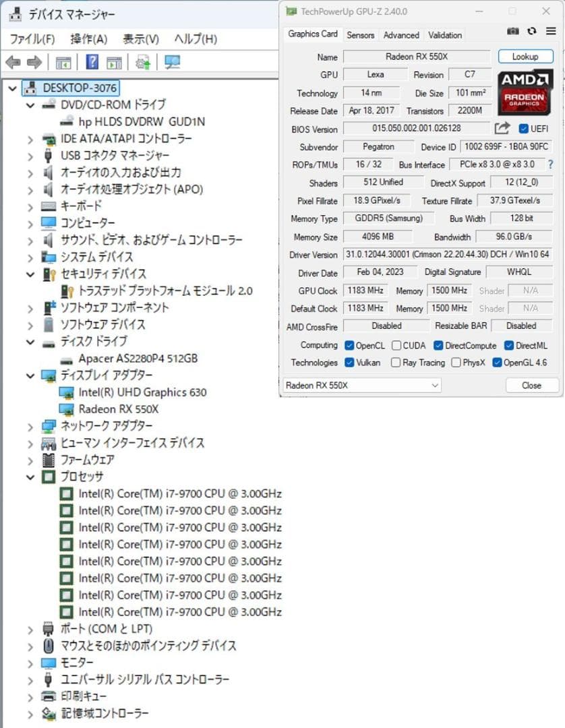Open the 操作(A) menu
The width and height of the screenshot is (565, 728).
(x=89, y=39)
